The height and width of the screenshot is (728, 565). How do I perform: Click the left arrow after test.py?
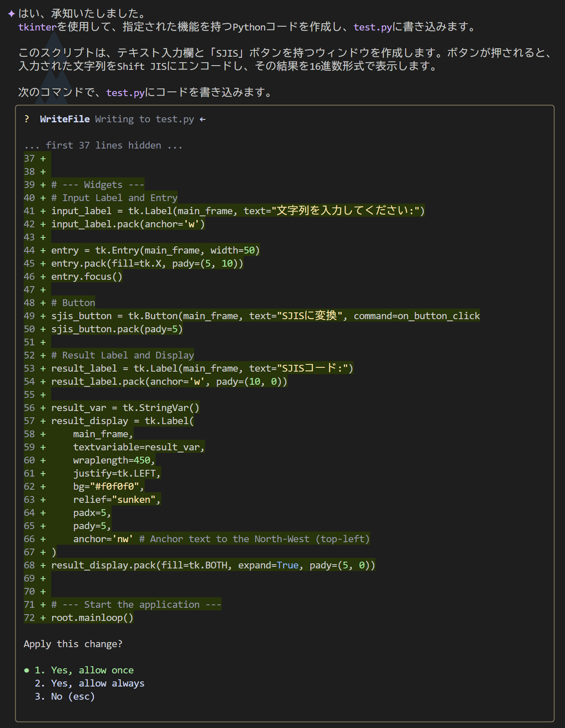(203, 119)
